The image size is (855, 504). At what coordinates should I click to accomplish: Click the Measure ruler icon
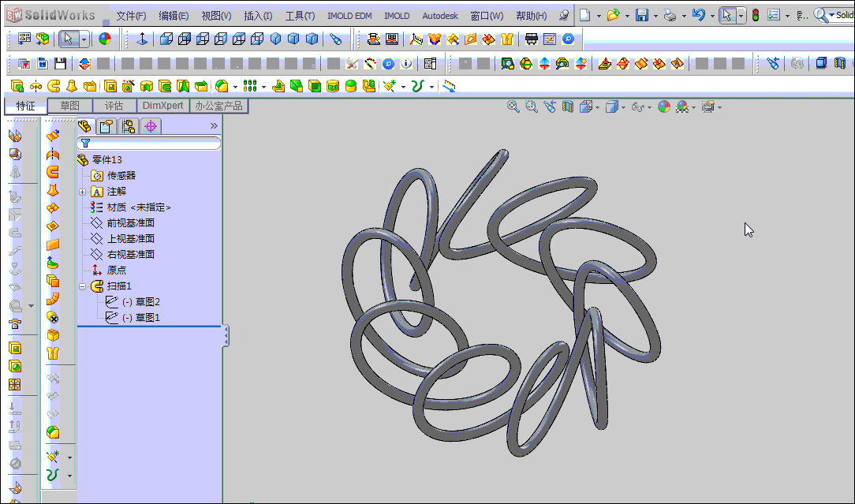[x=449, y=86]
